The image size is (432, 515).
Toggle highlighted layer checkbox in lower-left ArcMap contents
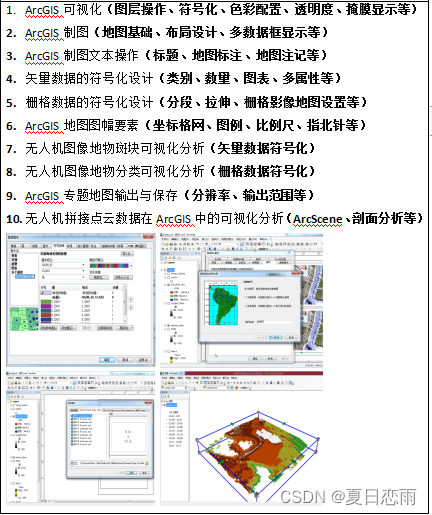point(14,416)
